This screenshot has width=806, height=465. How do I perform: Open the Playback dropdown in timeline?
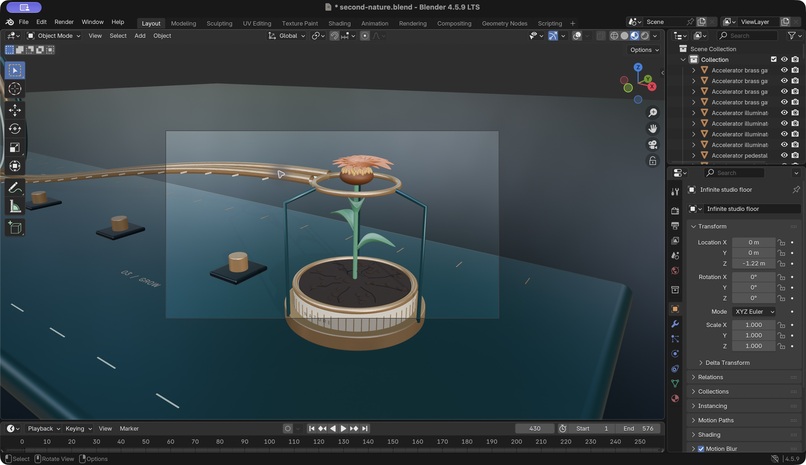[x=44, y=429]
